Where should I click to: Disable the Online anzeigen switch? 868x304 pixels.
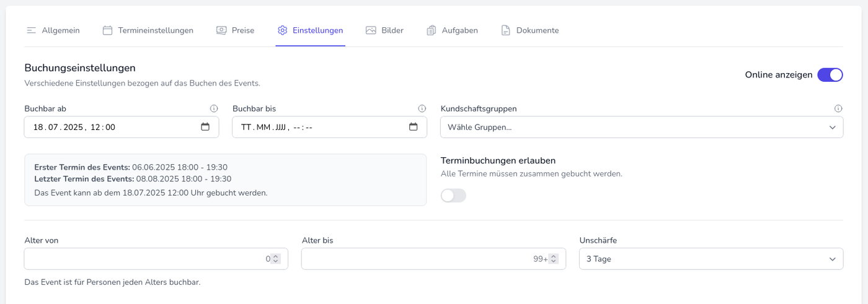[x=830, y=75]
